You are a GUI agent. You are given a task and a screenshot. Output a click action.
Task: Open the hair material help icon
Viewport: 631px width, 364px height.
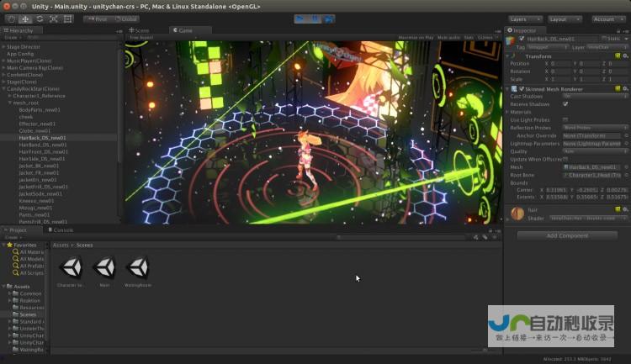618,209
